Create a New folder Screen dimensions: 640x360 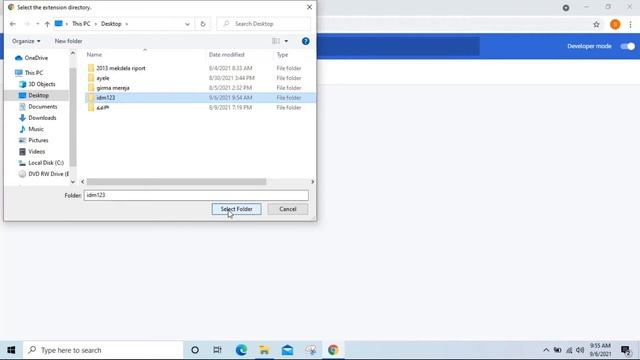coord(69,41)
